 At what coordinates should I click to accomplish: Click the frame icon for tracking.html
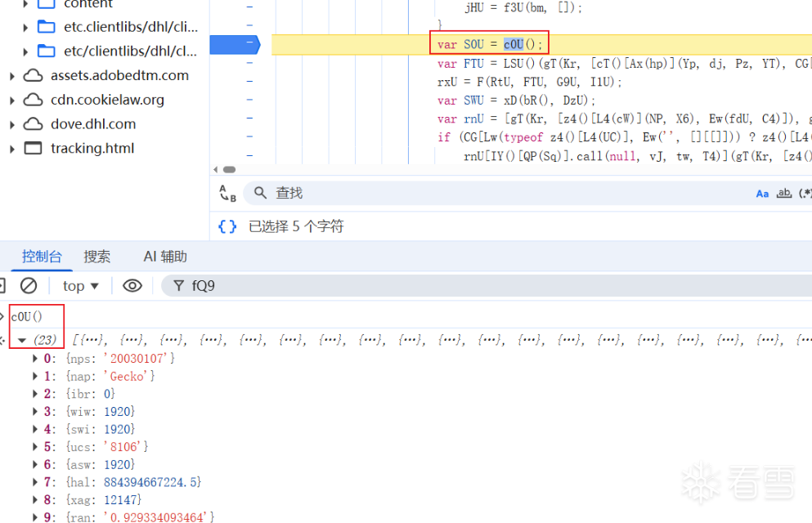point(33,149)
